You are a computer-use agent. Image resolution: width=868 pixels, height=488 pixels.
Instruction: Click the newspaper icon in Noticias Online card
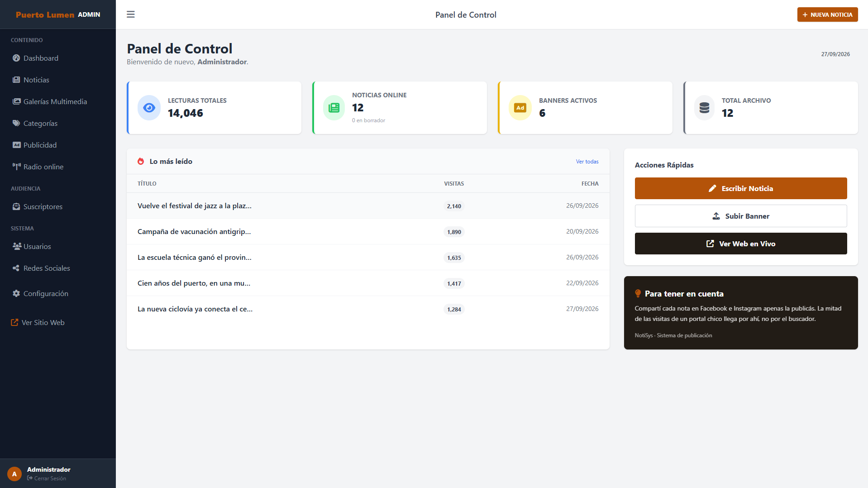[x=334, y=108]
